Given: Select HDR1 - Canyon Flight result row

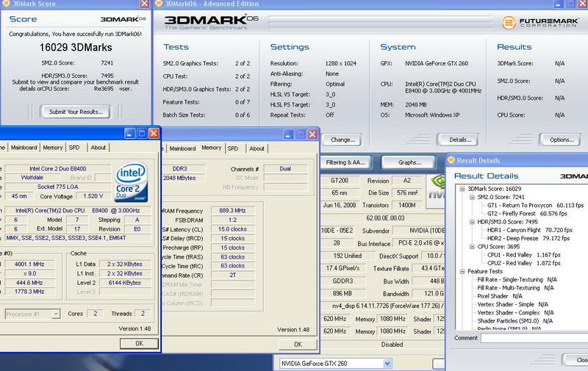Looking at the screenshot, I should point(529,230).
